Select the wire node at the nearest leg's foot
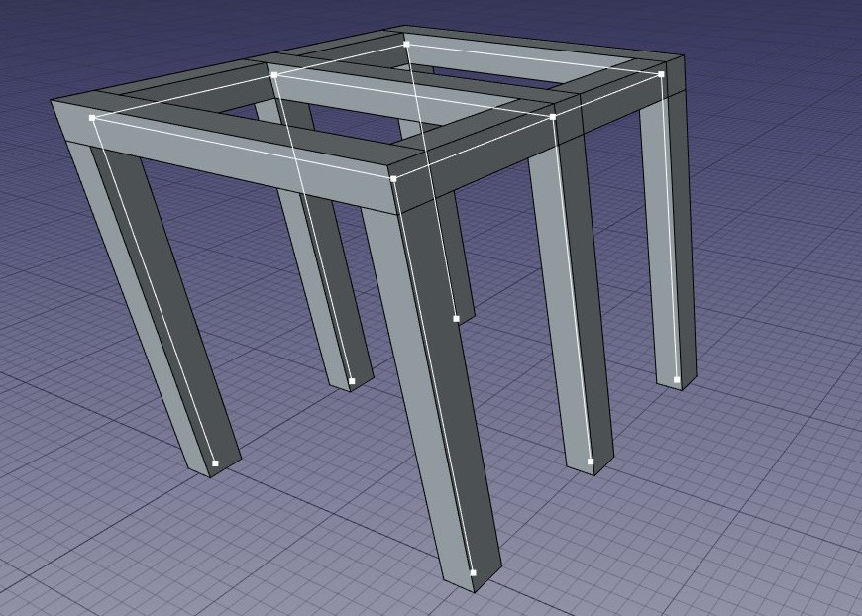 pyautogui.click(x=473, y=573)
